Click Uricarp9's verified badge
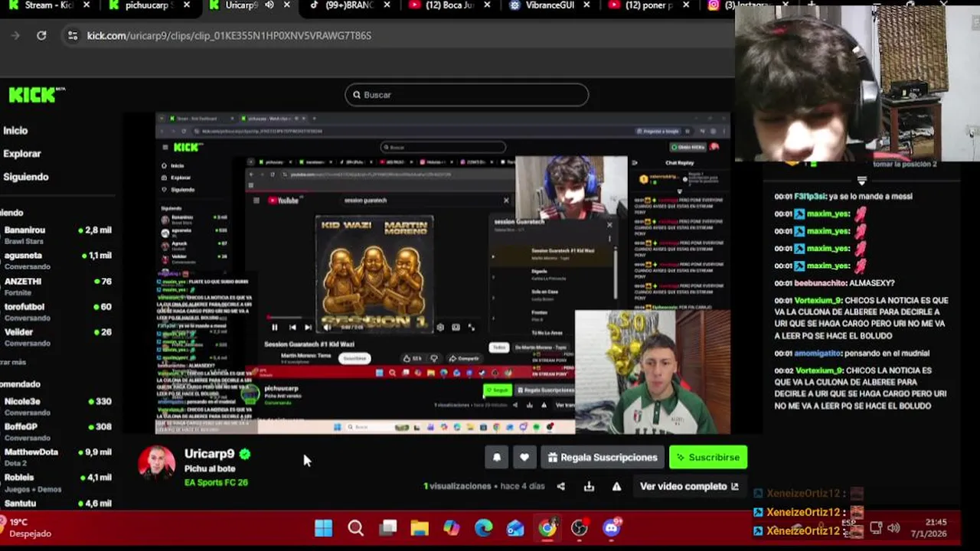This screenshot has width=980, height=551. pos(245,454)
